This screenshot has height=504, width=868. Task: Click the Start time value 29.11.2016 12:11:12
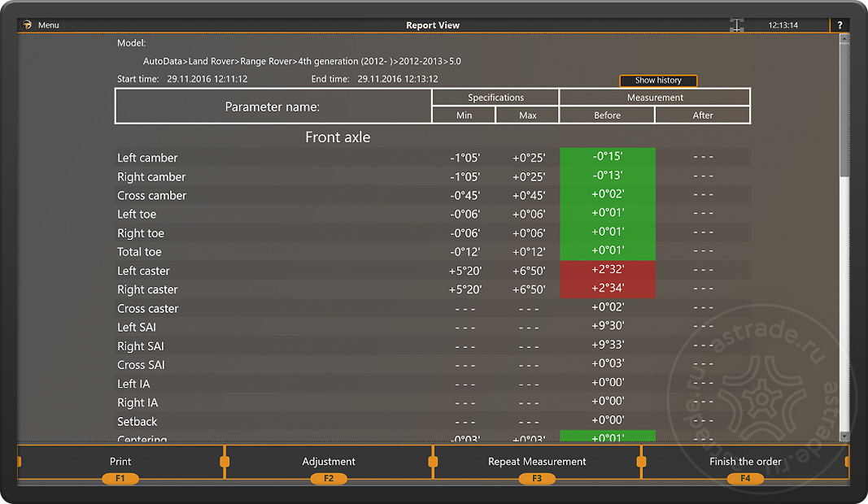[x=207, y=79]
